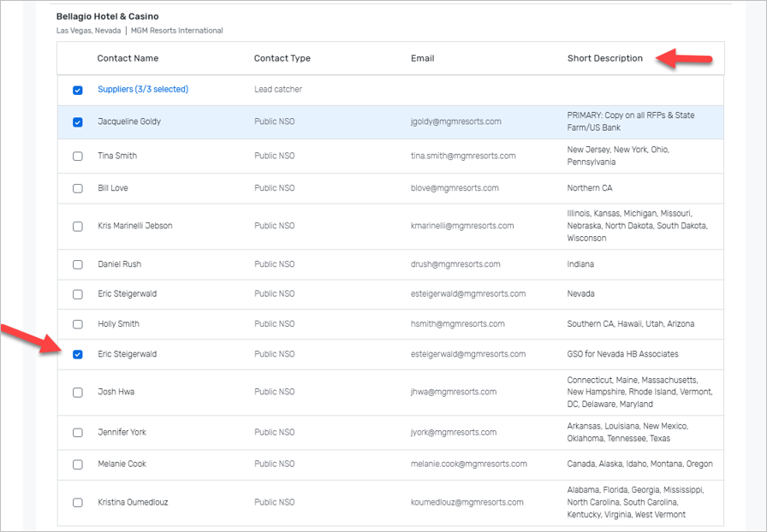Screen dimensions: 767x532
Task: Uncheck the Suppliers (3/3 selected) checkbox
Action: pyautogui.click(x=78, y=90)
